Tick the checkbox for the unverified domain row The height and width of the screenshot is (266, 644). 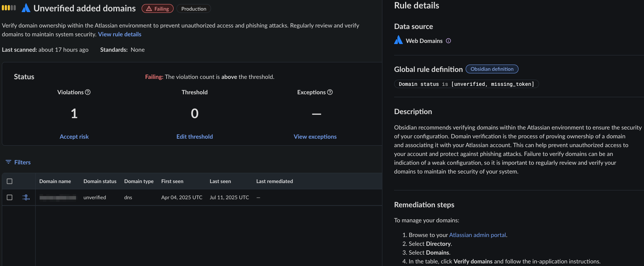click(10, 197)
